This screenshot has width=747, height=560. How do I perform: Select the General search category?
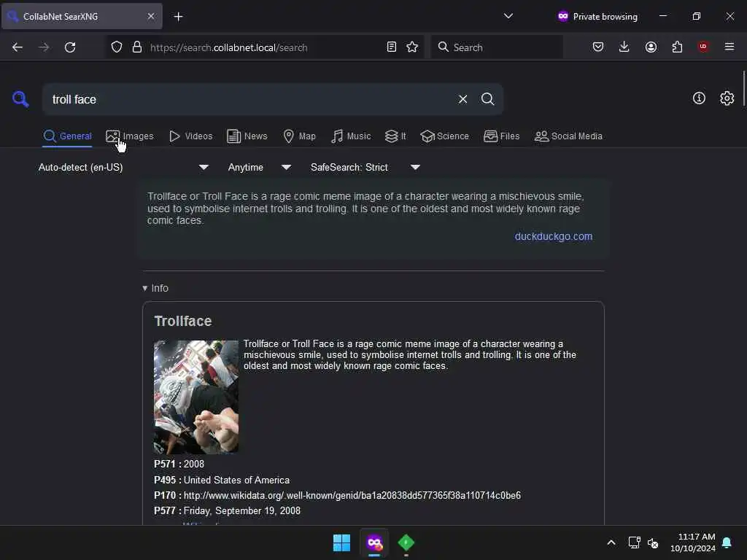67,136
